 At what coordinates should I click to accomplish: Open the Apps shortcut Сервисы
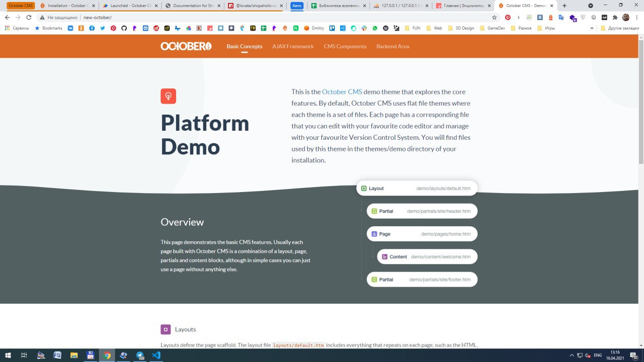pyautogui.click(x=17, y=28)
